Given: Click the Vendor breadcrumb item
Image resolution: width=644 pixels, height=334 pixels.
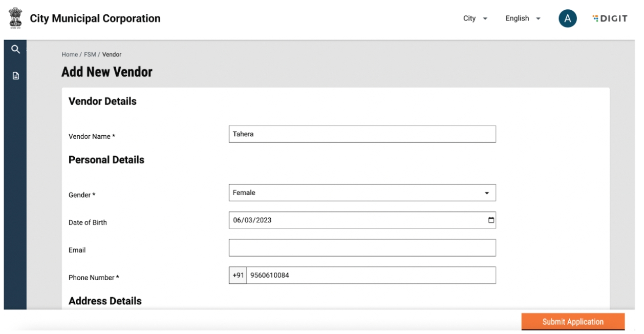Looking at the screenshot, I should coord(112,54).
